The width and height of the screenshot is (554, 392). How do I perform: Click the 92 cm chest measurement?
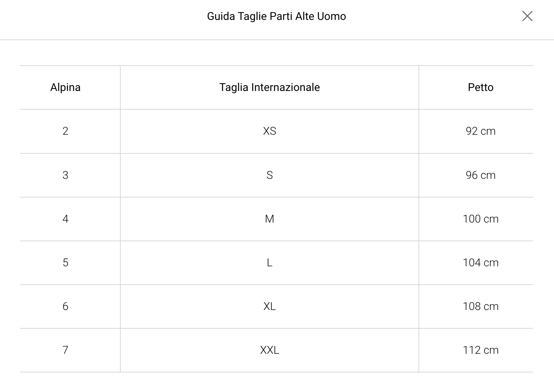[x=481, y=131]
